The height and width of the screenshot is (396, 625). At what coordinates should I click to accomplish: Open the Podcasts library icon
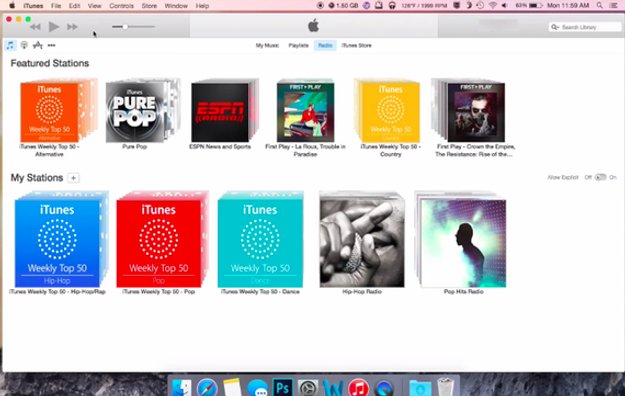coord(24,45)
